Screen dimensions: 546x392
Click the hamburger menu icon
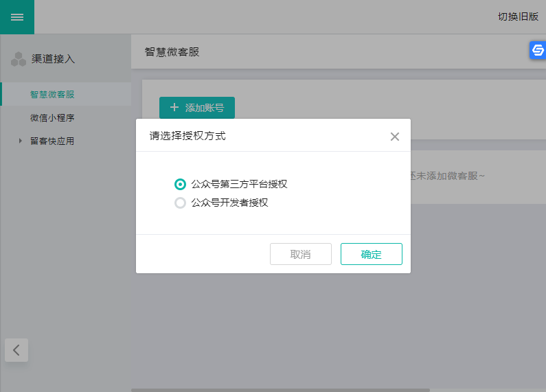click(17, 17)
